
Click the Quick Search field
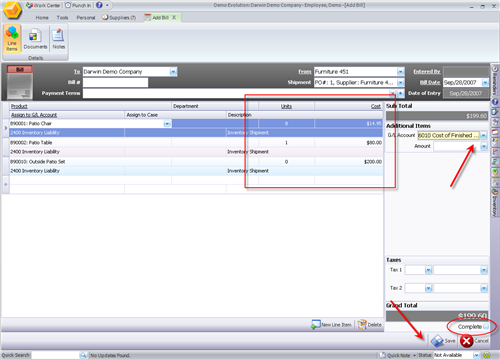click(x=55, y=355)
